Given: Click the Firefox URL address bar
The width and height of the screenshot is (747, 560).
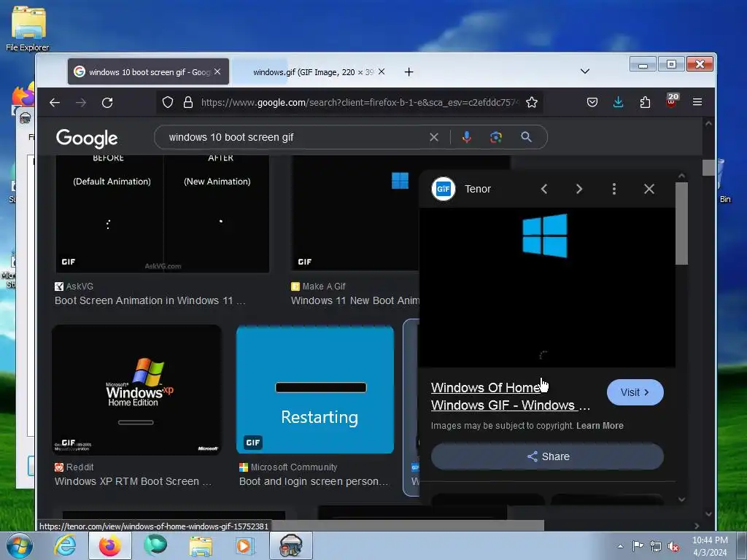Looking at the screenshot, I should tap(360, 102).
